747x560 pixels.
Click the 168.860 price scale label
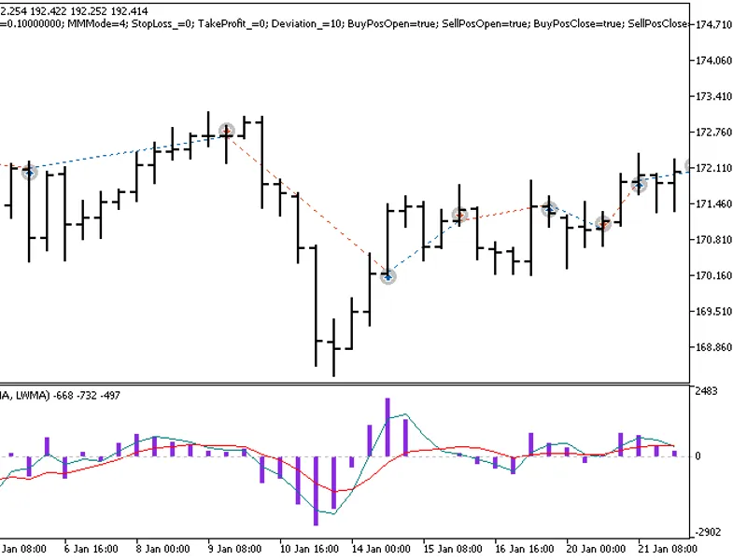click(x=713, y=347)
